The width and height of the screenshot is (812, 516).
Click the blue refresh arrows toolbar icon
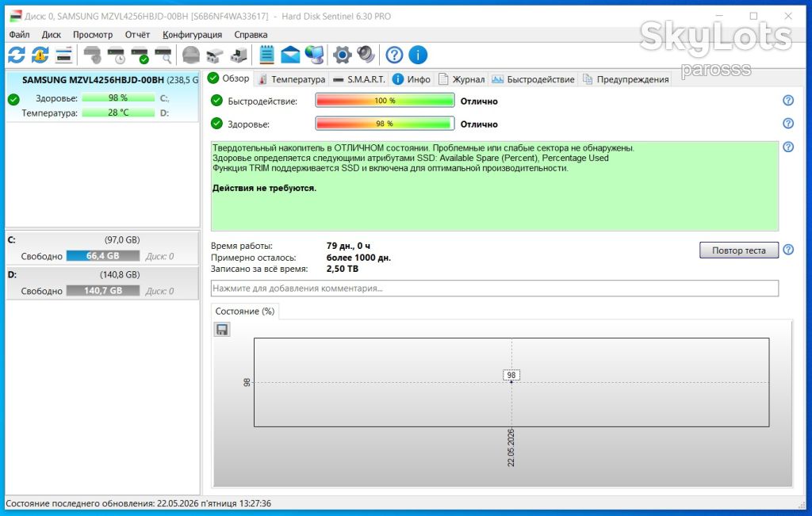pyautogui.click(x=17, y=55)
